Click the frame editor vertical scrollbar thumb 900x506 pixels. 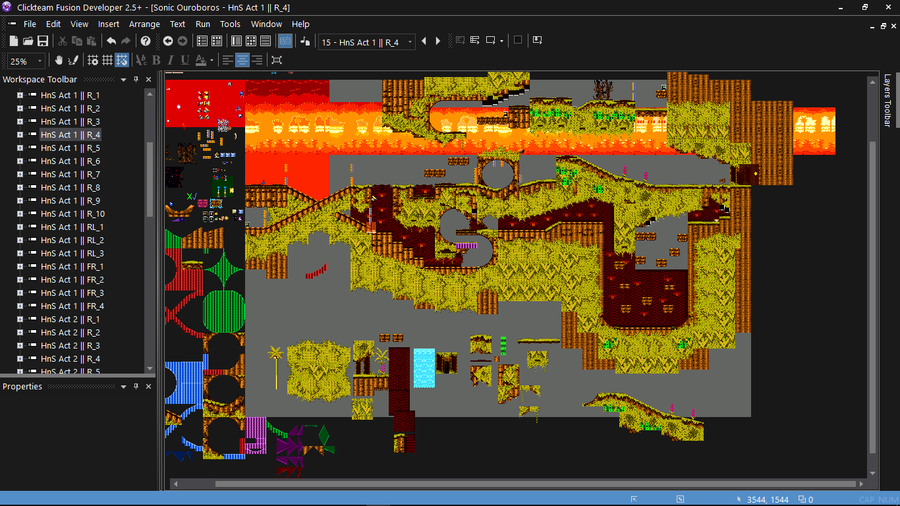point(872,297)
